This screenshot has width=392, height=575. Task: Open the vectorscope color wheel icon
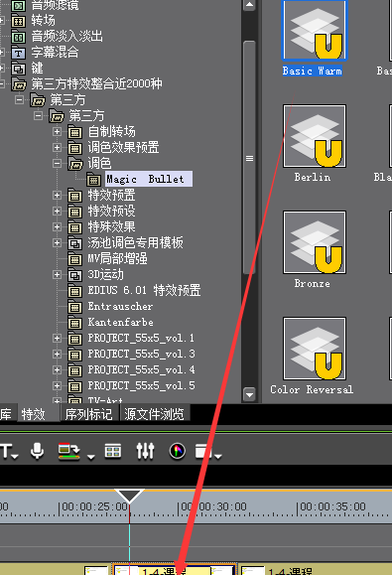pos(178,451)
